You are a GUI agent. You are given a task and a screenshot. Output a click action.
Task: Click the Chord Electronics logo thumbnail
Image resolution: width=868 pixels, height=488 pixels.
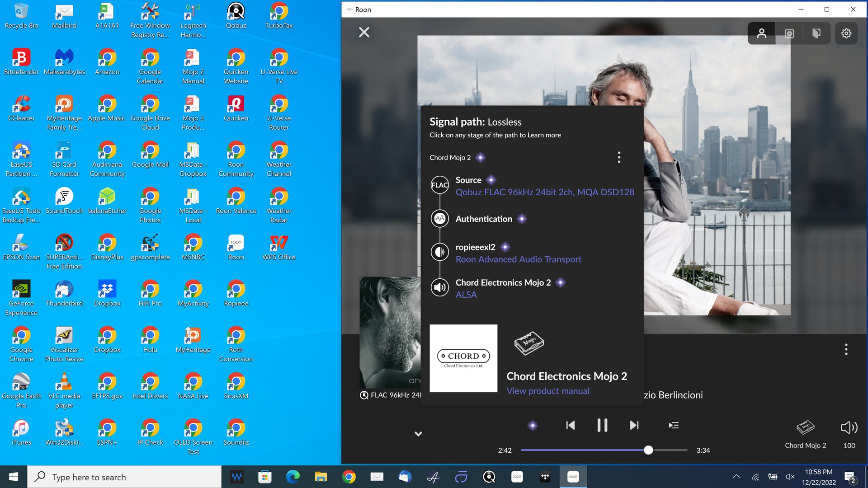pos(463,358)
